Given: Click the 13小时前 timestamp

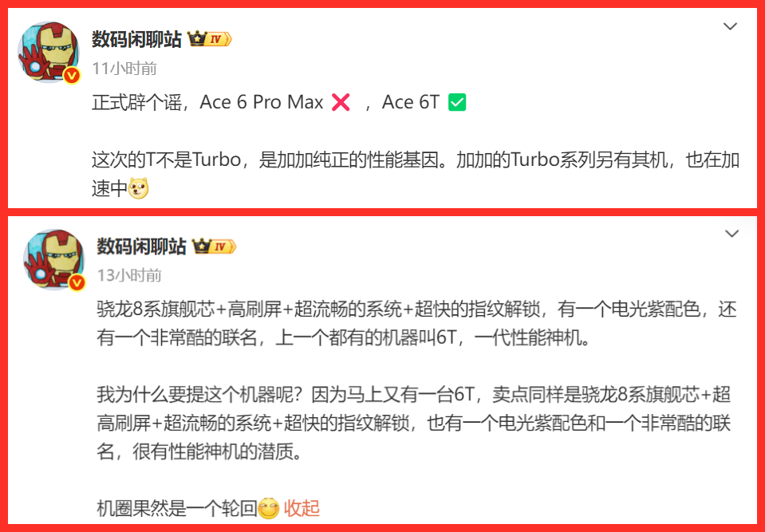Looking at the screenshot, I should pyautogui.click(x=128, y=276).
